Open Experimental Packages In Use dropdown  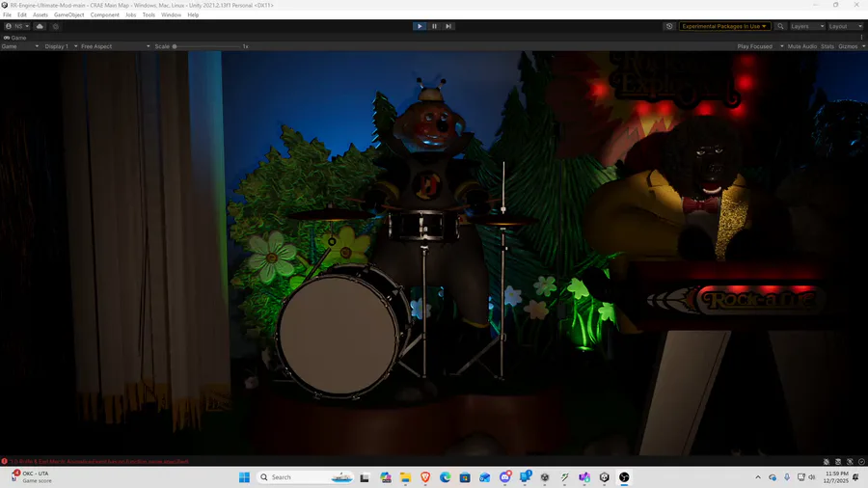coord(724,26)
